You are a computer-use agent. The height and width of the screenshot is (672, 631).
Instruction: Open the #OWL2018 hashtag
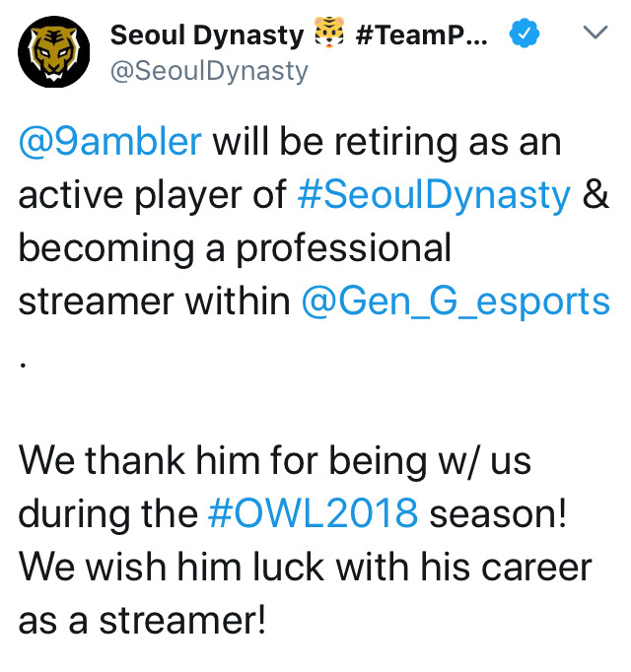point(315,514)
